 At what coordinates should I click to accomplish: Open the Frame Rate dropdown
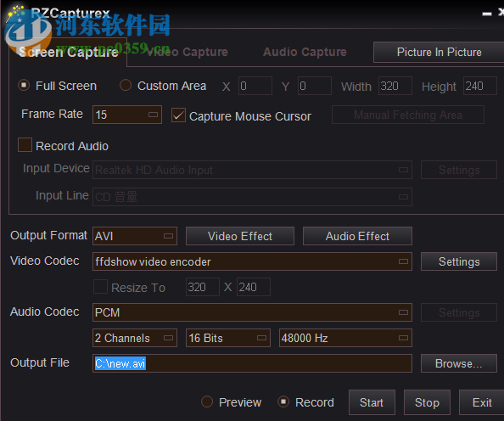tap(127, 115)
